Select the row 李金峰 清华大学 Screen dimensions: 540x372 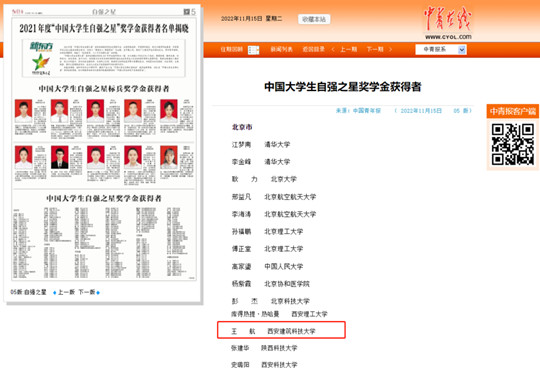[x=261, y=162]
